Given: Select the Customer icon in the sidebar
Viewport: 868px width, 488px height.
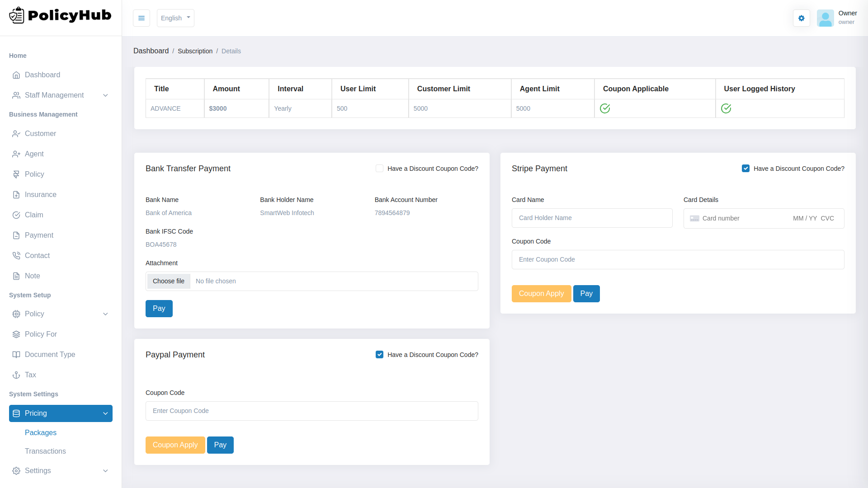Looking at the screenshot, I should pos(16,133).
